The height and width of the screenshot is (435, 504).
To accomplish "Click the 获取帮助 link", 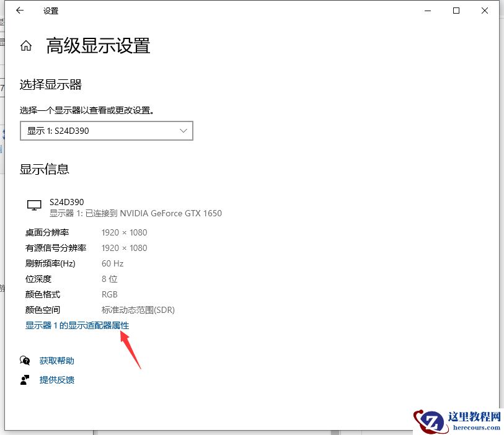I will point(56,361).
